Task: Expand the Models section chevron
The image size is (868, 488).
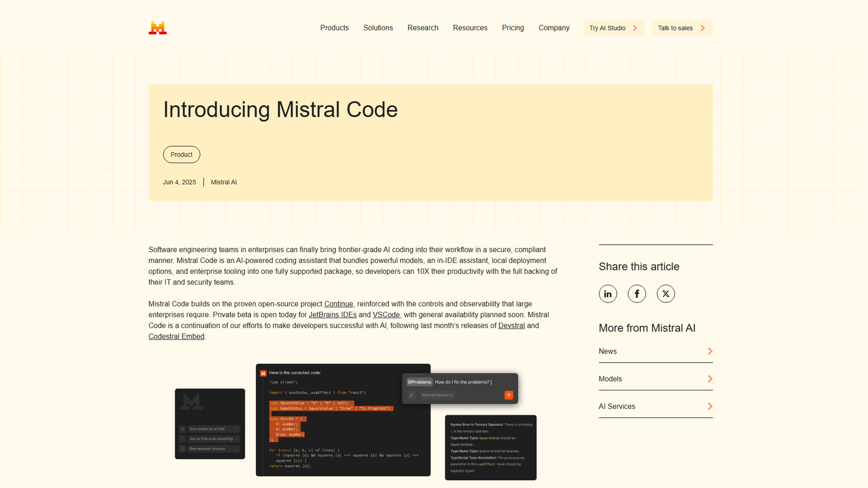Action: point(710,378)
